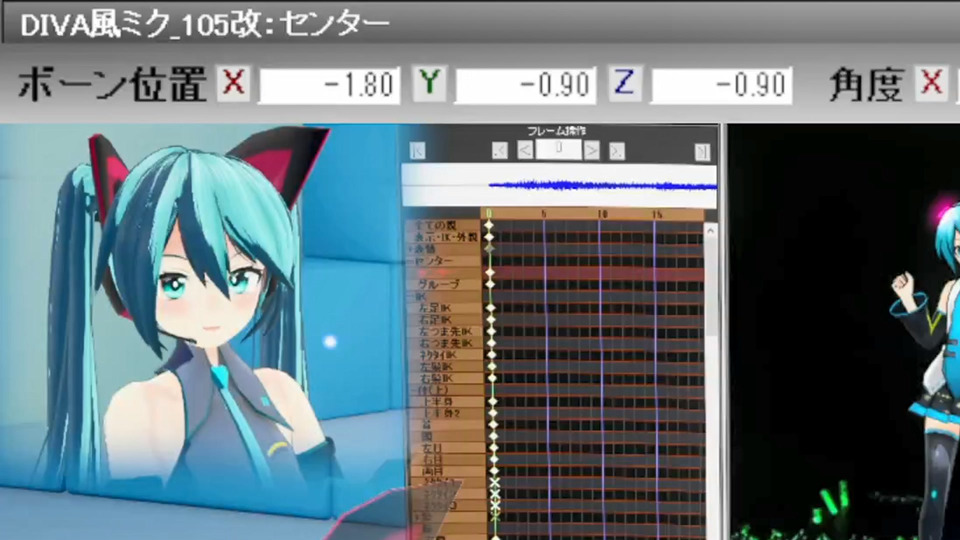Step back one frame
960x540 pixels.
click(525, 151)
